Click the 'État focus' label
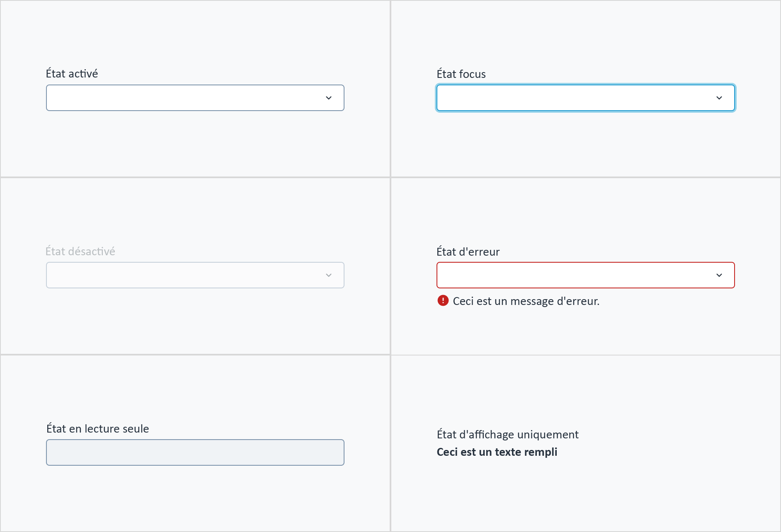 (x=461, y=74)
